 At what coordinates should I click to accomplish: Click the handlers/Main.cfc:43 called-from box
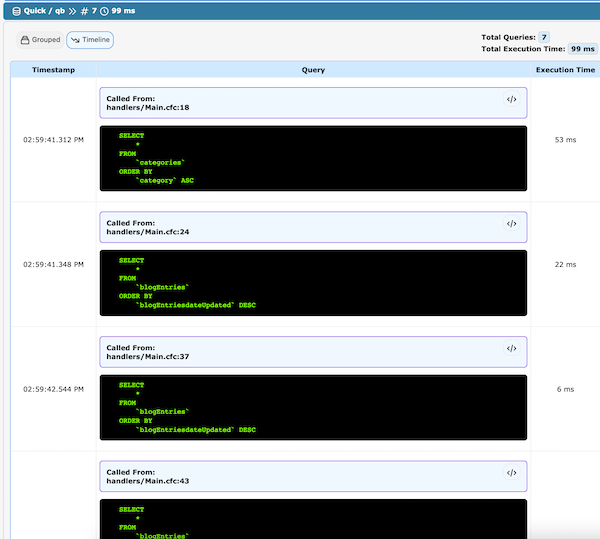click(x=313, y=476)
